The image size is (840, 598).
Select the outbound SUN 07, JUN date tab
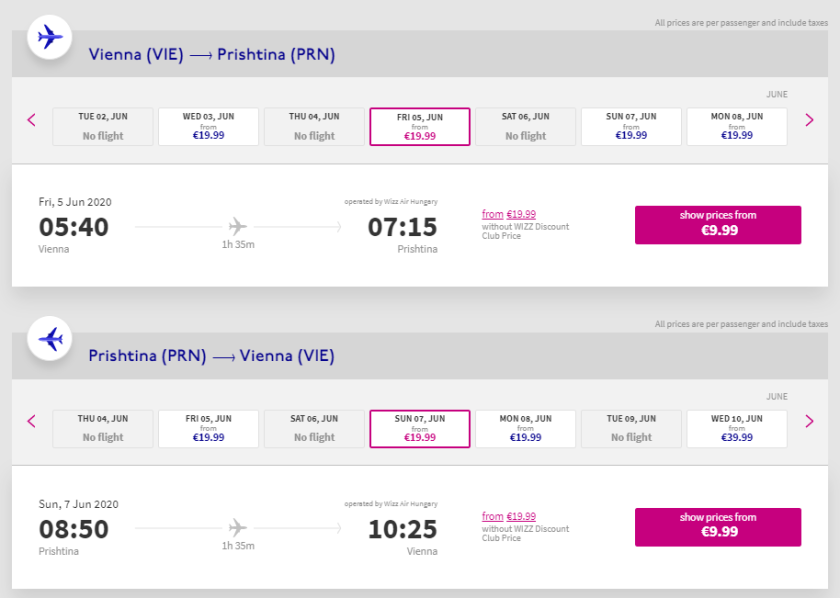[x=631, y=126]
